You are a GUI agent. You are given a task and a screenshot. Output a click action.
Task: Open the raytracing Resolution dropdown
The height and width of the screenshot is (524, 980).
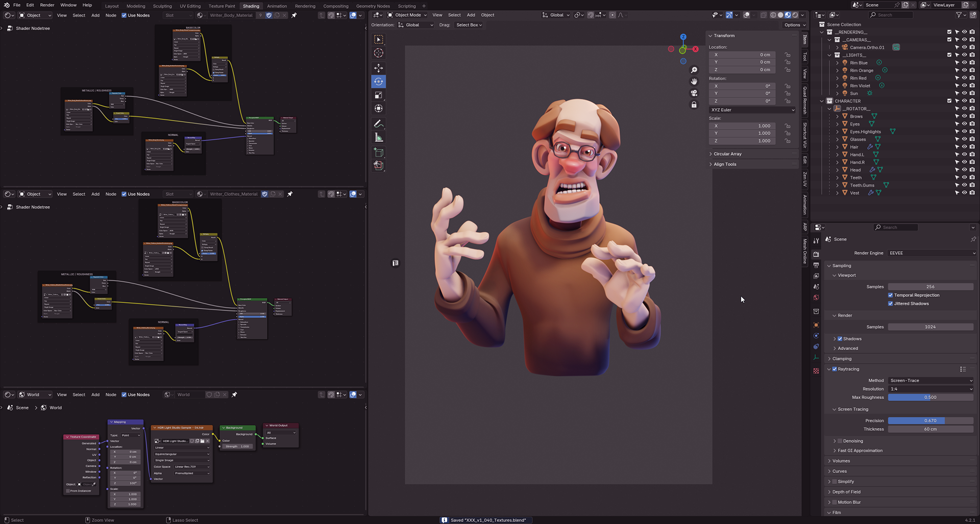(x=932, y=389)
